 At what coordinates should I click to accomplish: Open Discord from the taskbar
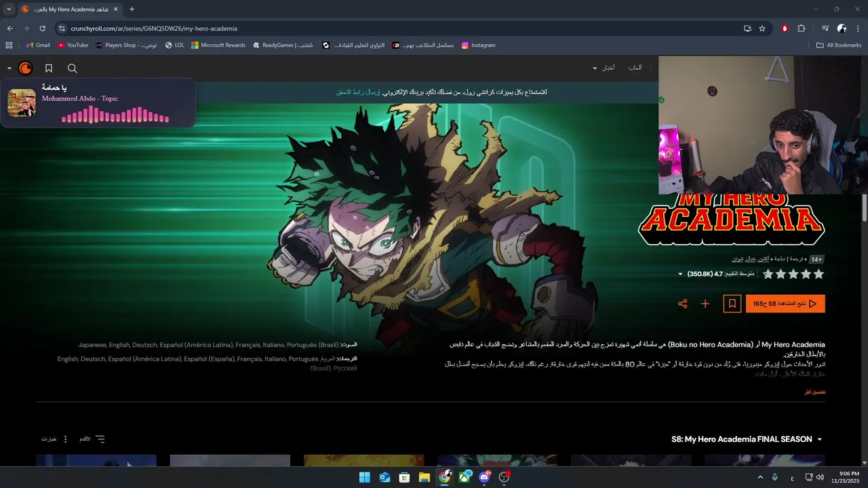[x=484, y=477]
